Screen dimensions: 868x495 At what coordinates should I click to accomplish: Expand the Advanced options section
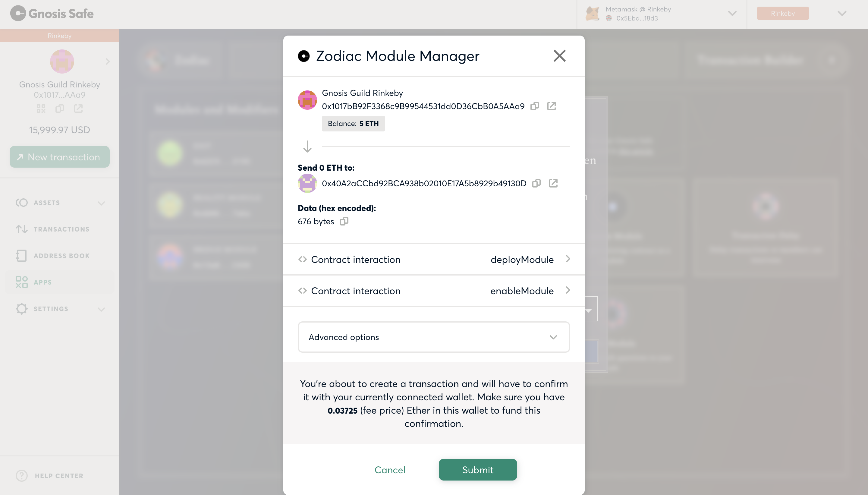434,337
